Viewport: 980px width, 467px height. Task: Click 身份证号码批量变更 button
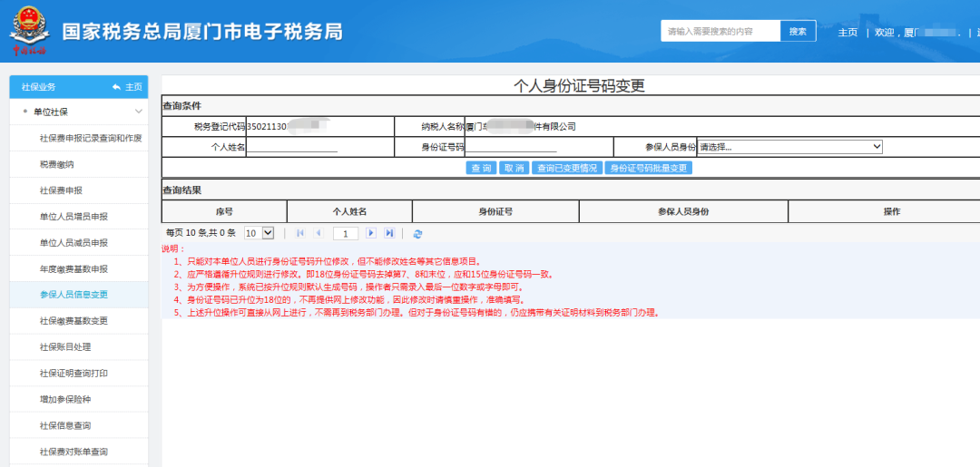tap(648, 168)
